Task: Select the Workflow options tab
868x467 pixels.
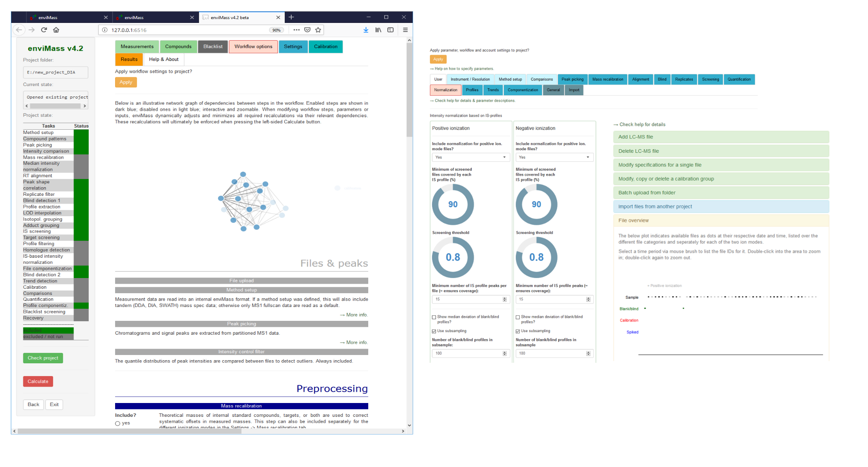Action: click(254, 47)
